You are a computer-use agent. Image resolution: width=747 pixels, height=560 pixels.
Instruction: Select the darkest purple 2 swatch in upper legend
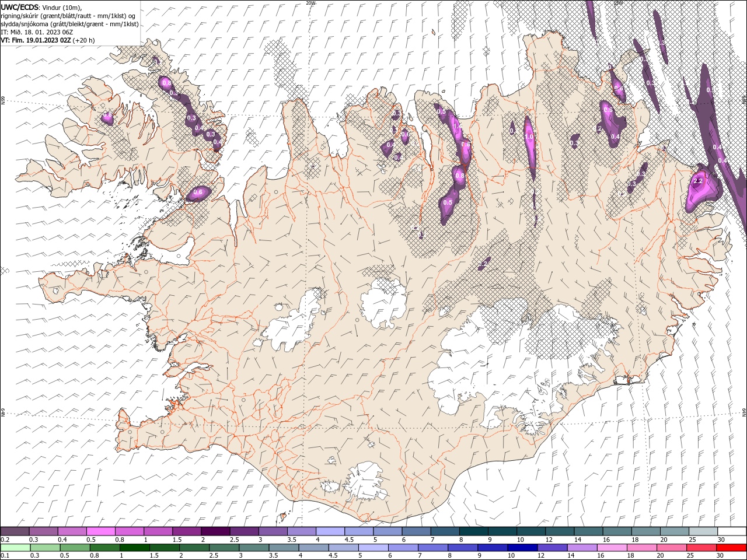[x=215, y=531]
